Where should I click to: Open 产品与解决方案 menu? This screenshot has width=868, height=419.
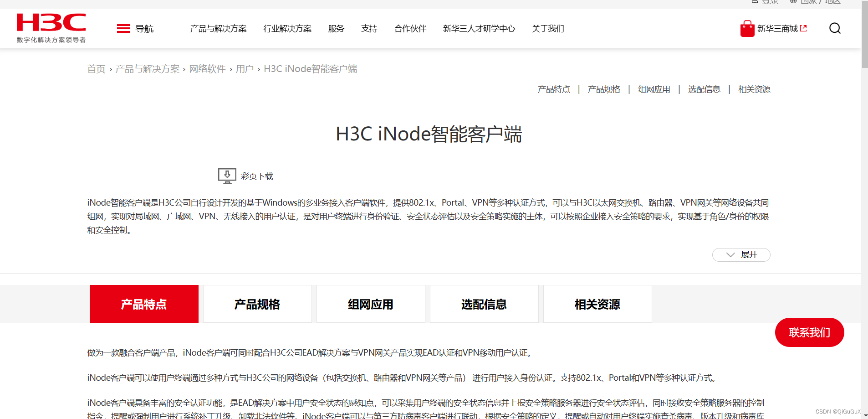pyautogui.click(x=218, y=29)
